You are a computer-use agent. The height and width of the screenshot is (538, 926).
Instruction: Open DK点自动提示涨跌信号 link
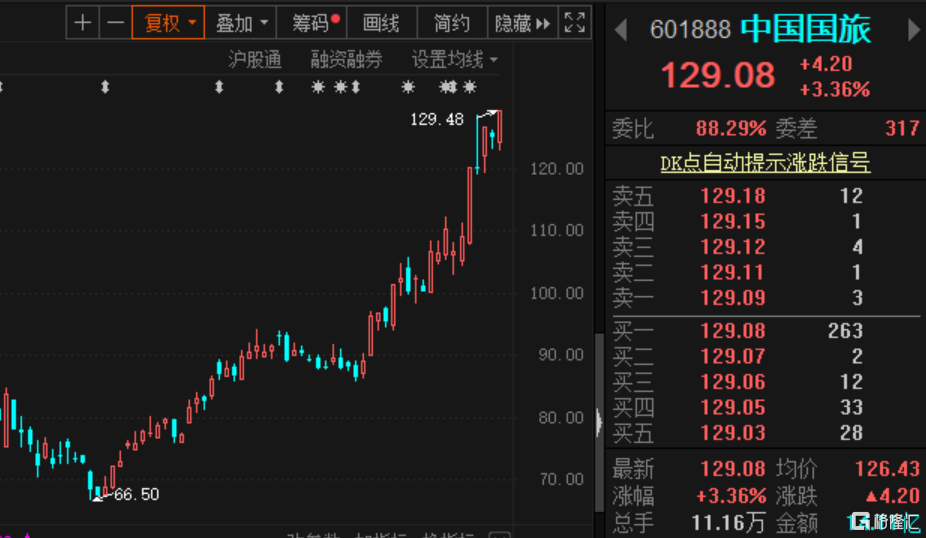(x=765, y=162)
